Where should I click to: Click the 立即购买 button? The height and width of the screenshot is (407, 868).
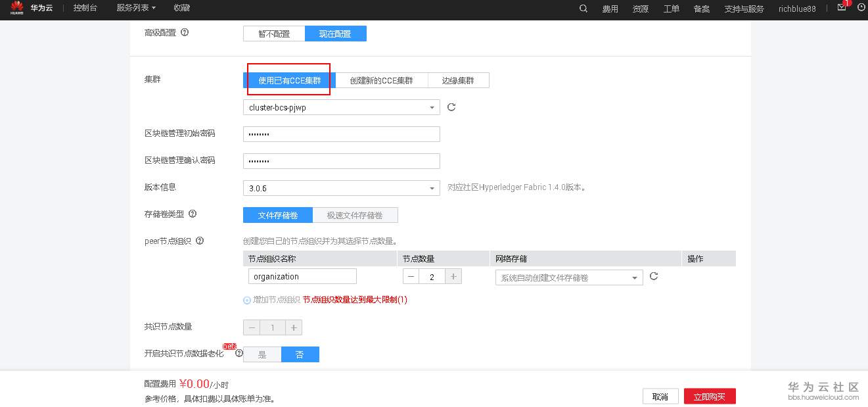pyautogui.click(x=710, y=396)
